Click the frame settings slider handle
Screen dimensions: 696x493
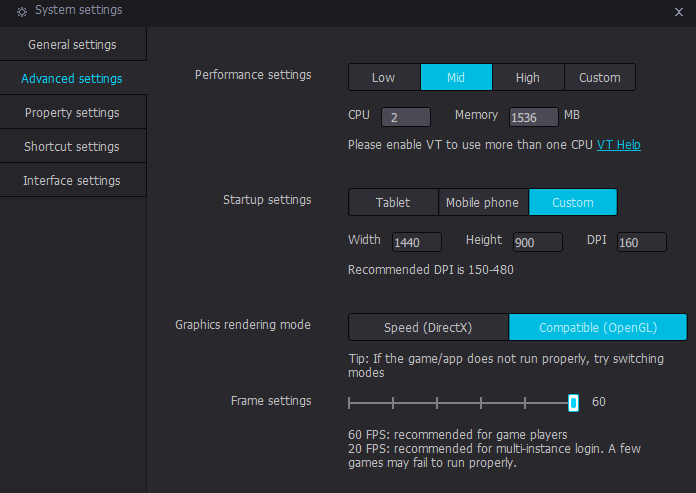(573, 402)
